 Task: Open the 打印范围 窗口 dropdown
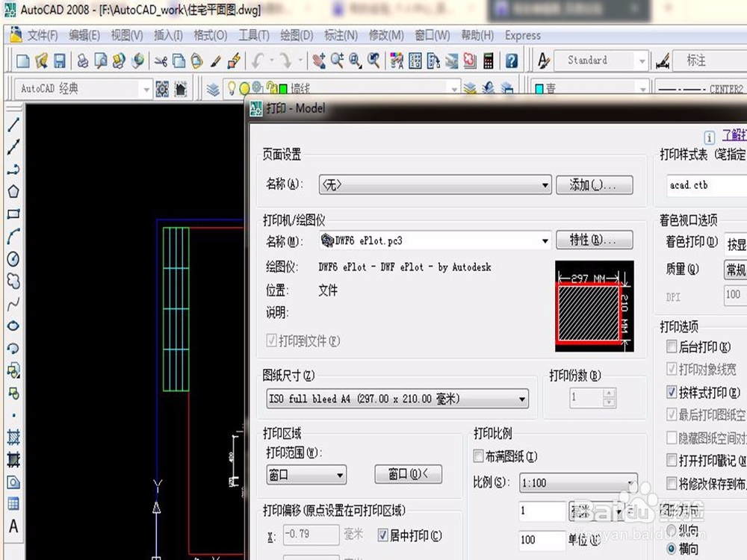[306, 475]
